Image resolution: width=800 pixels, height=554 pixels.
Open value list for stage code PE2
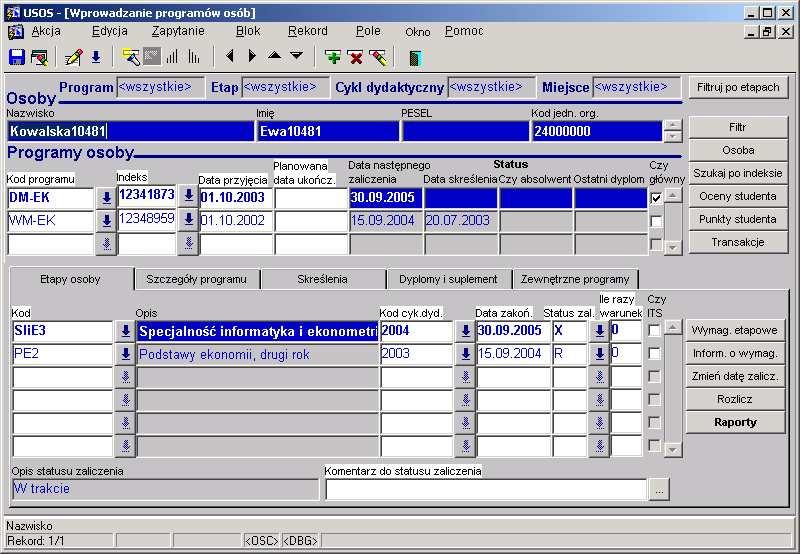(125, 354)
